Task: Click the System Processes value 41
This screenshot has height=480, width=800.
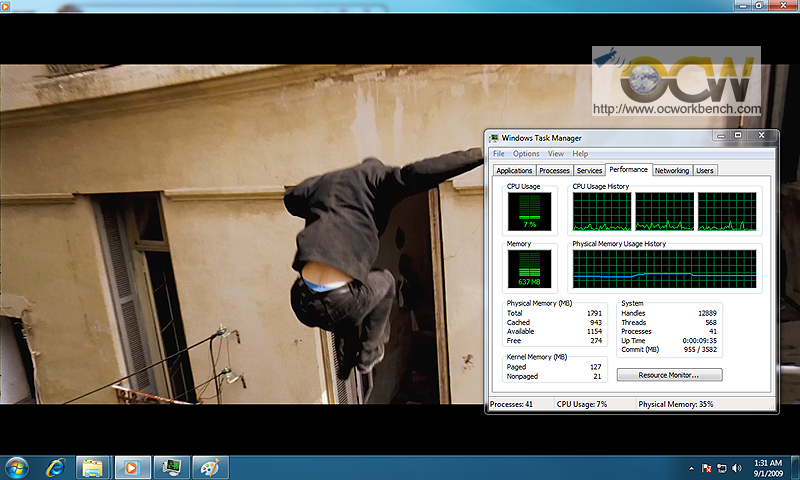Action: 713,331
